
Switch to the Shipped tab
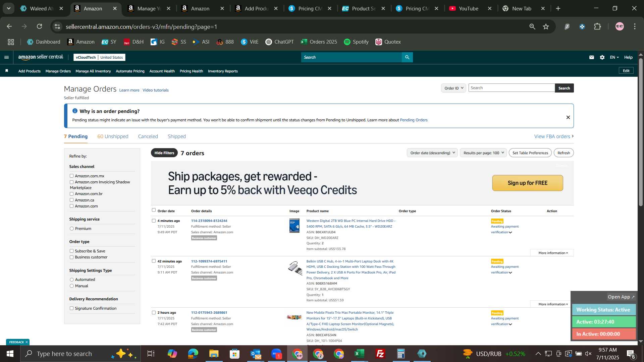[x=177, y=136]
